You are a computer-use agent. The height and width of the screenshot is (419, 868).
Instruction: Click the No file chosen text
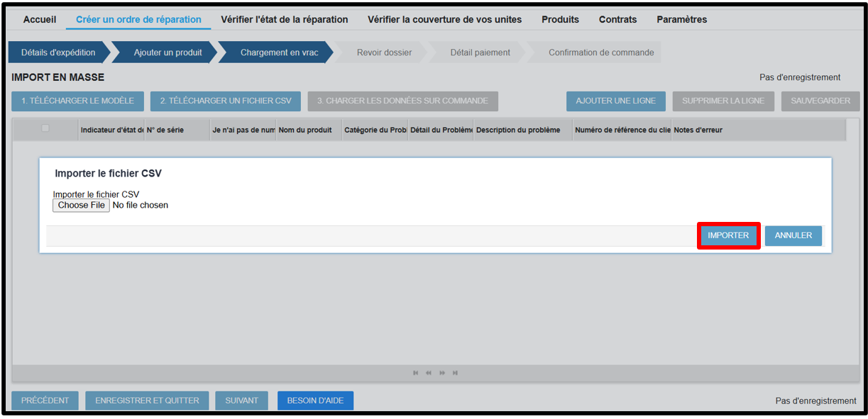click(141, 206)
